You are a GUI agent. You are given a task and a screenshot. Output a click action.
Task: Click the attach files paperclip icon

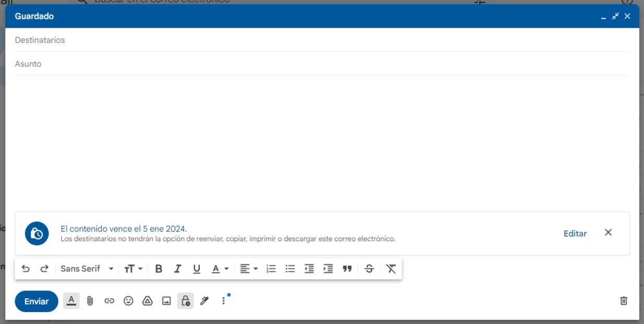point(90,301)
